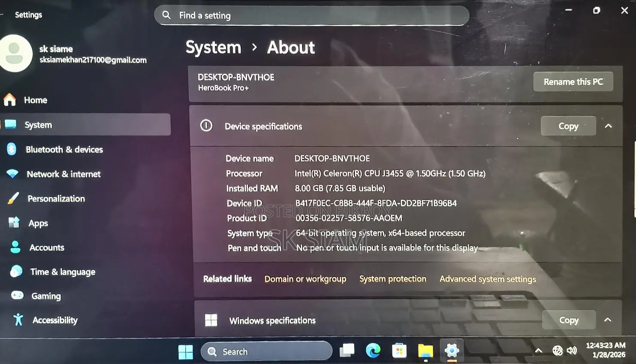Click the network globe tray icon
Screen dimensions: 636x364
(x=557, y=351)
